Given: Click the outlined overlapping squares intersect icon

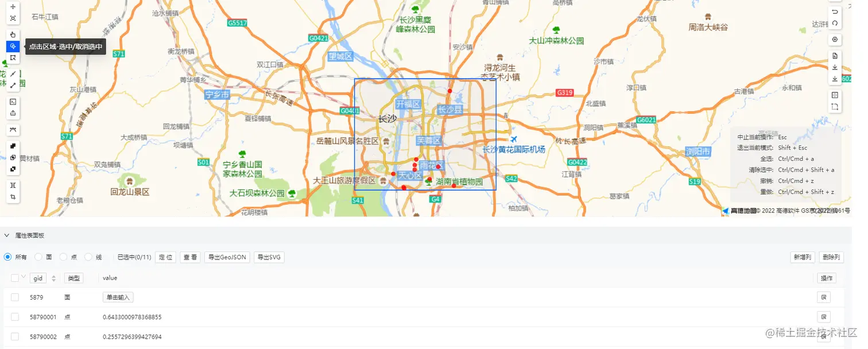Looking at the screenshot, I should click(x=13, y=157).
